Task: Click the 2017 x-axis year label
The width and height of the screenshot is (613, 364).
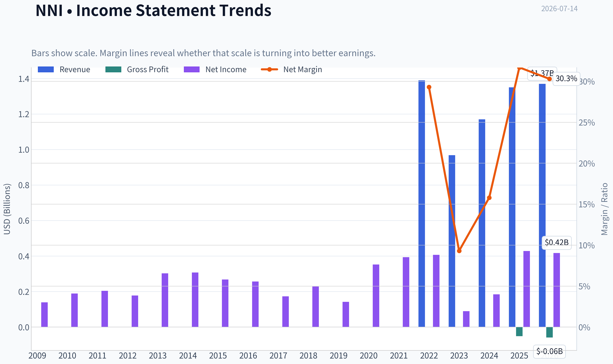Action: [x=278, y=356]
